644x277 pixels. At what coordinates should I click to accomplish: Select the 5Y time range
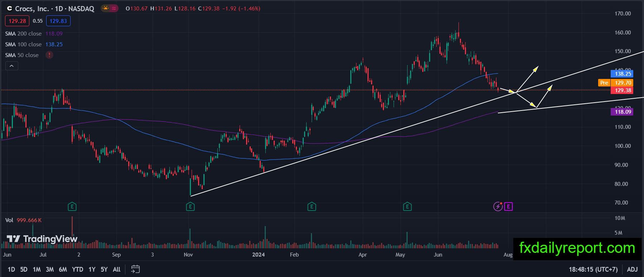click(x=104, y=269)
